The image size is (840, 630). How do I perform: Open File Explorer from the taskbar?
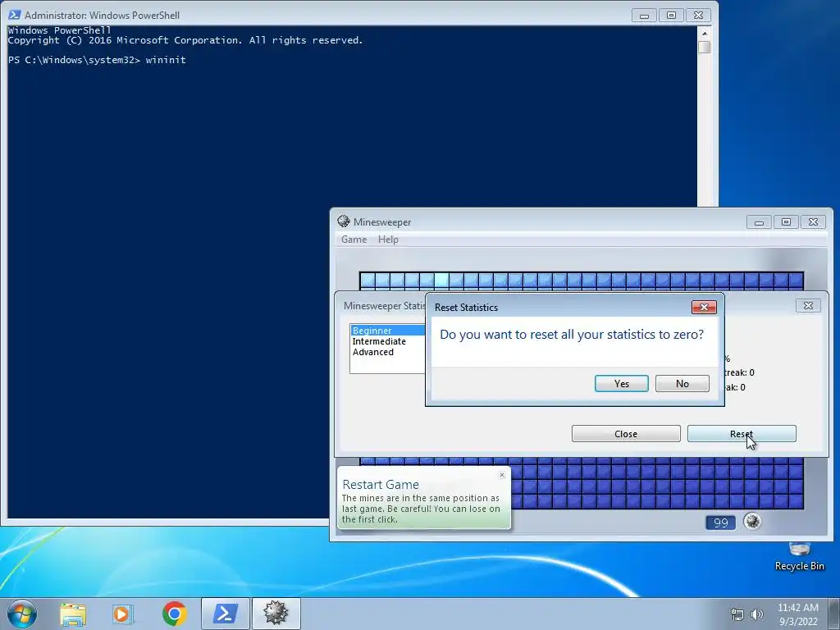73,614
